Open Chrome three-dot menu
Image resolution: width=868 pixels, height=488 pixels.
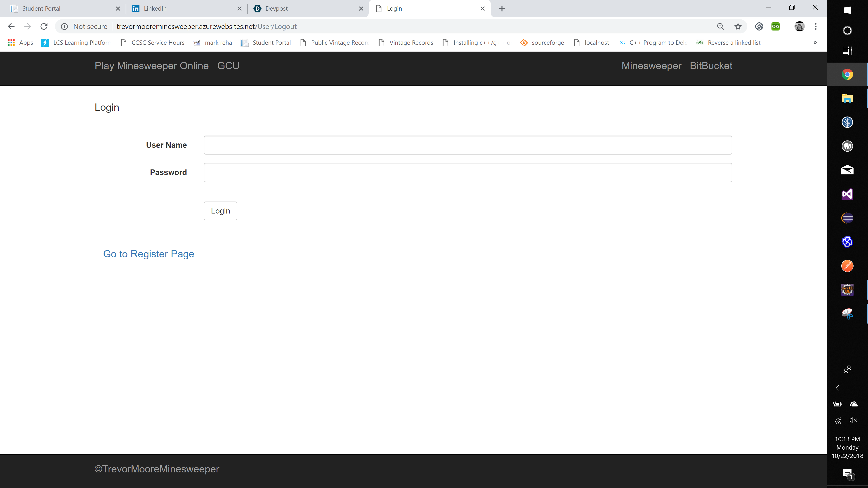[816, 26]
